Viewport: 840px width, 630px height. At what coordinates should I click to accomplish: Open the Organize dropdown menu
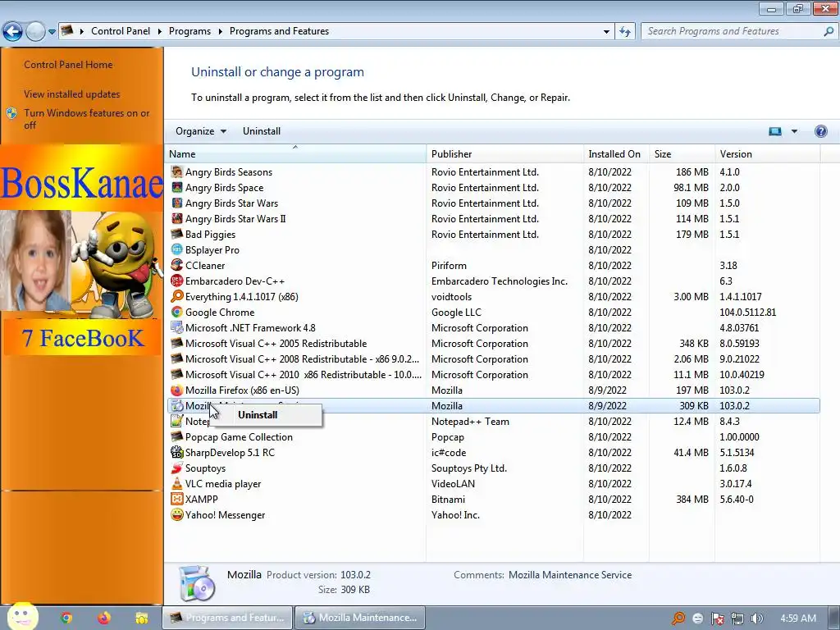[x=201, y=131]
